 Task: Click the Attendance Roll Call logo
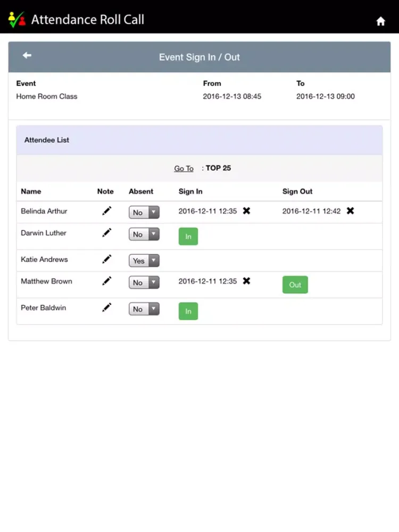point(17,20)
